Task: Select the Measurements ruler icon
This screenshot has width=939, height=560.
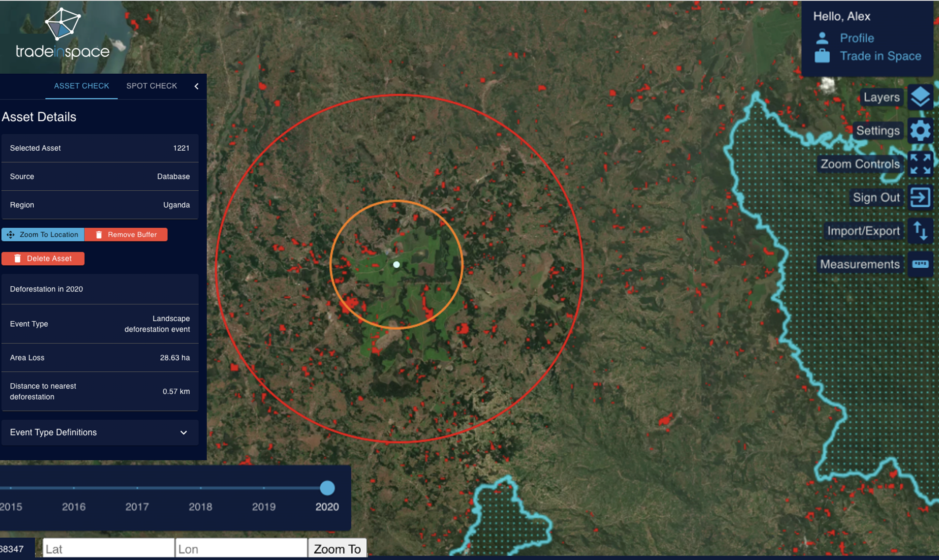Action: (920, 264)
